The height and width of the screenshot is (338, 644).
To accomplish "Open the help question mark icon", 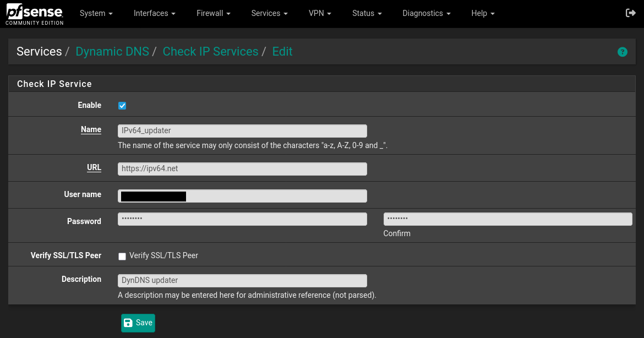I will (x=623, y=52).
